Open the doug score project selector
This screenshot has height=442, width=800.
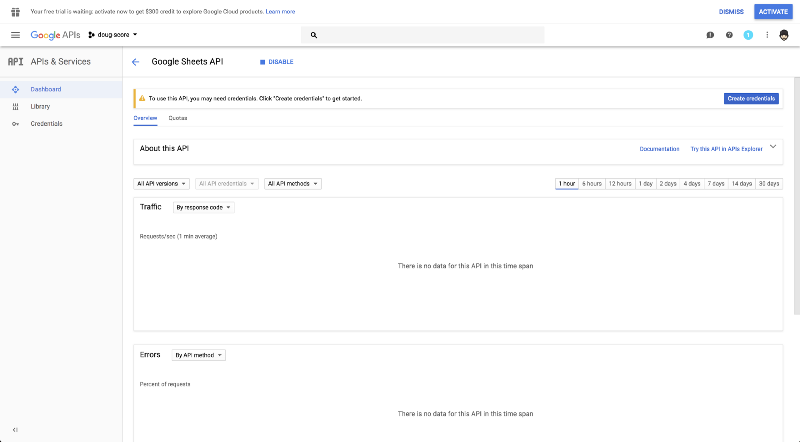pos(113,35)
